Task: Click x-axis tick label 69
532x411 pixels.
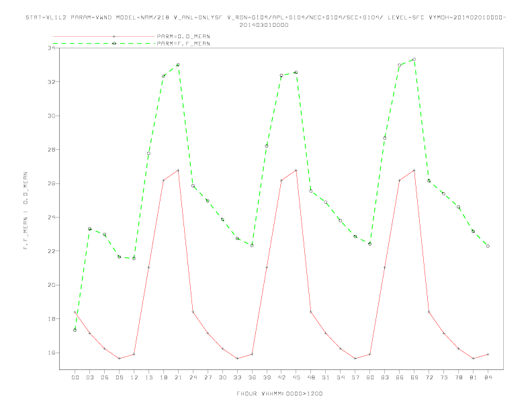Action: click(x=414, y=377)
